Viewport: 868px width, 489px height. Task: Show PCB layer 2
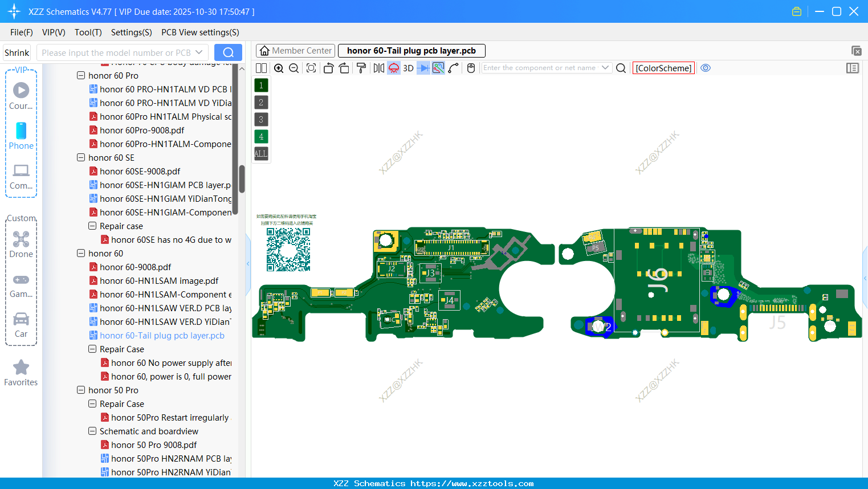tap(261, 103)
